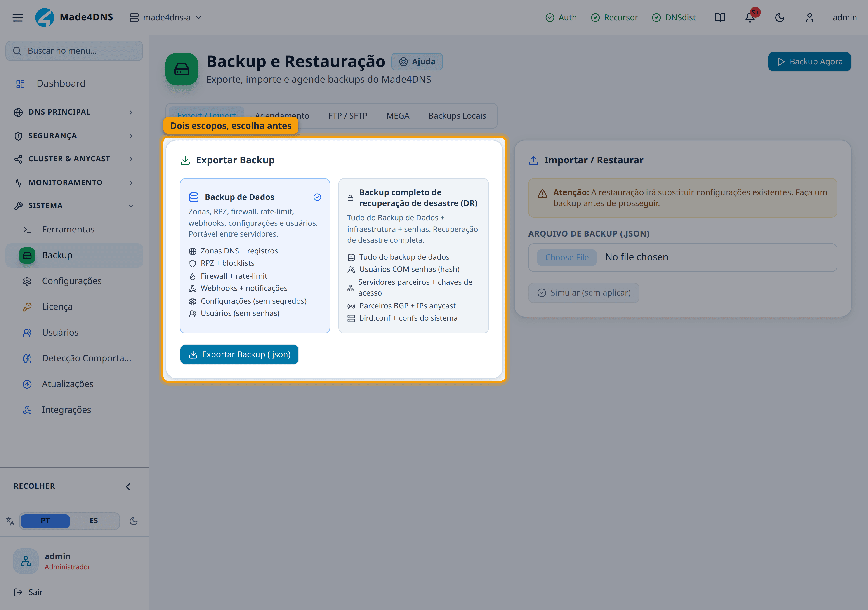Click the Importar / Restaurar upload icon
The width and height of the screenshot is (868, 610).
coord(533,161)
